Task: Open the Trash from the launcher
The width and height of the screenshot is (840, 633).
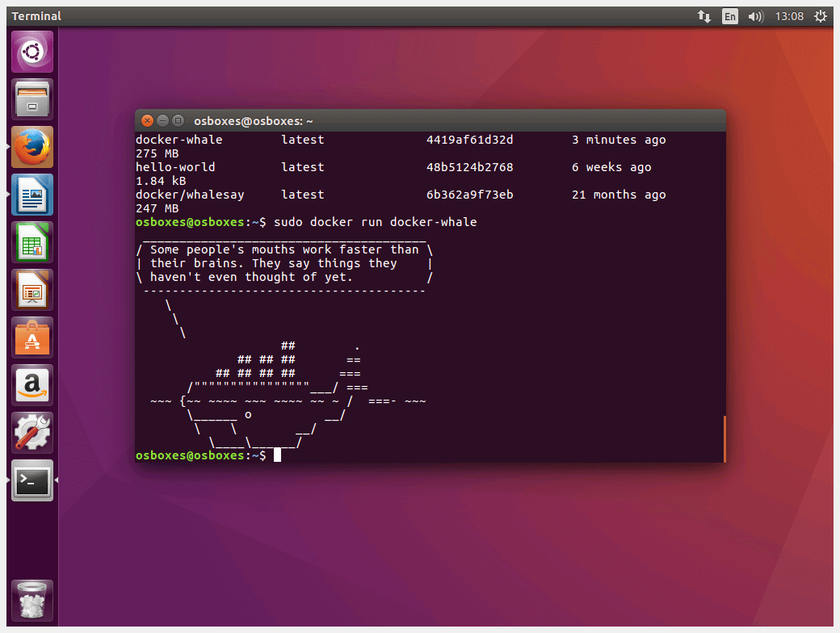Action: click(x=32, y=601)
